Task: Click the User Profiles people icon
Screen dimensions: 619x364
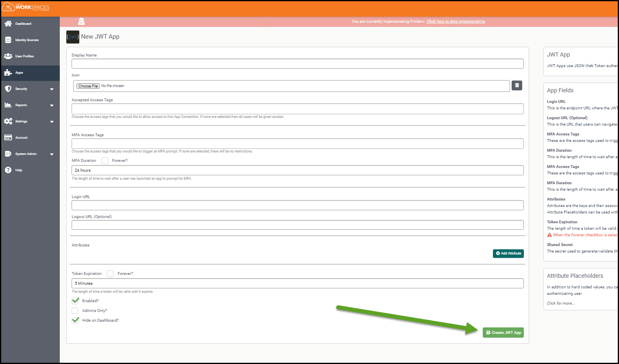Action: click(8, 56)
